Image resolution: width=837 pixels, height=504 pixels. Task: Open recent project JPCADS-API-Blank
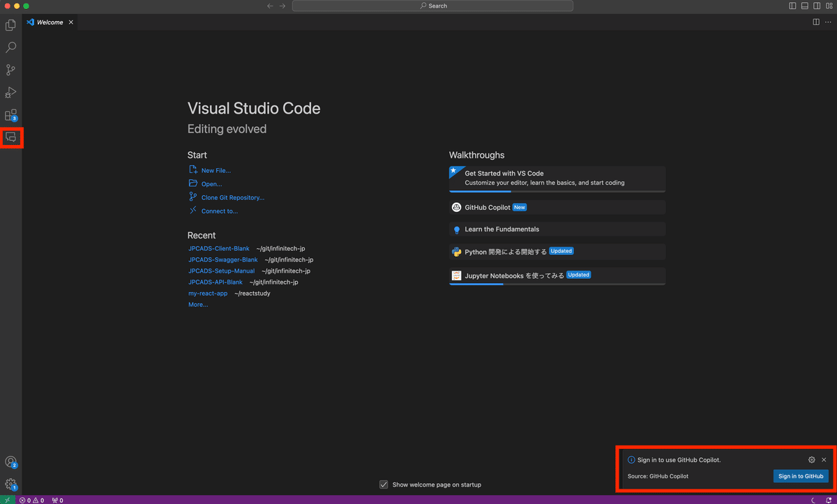pos(216,282)
